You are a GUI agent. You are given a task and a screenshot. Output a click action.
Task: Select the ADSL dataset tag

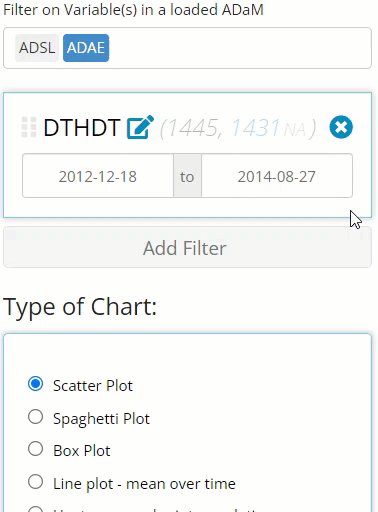[37, 48]
